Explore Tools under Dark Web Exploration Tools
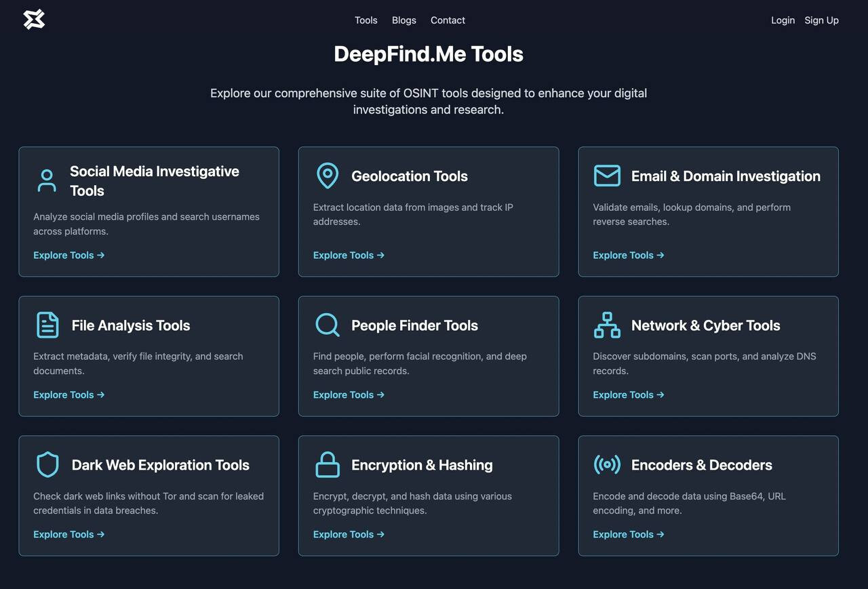Viewport: 868px width, 589px height. 69,535
